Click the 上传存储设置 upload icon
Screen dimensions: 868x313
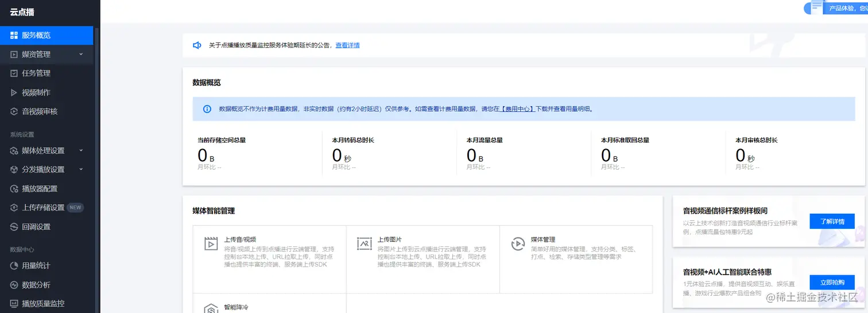click(x=14, y=208)
